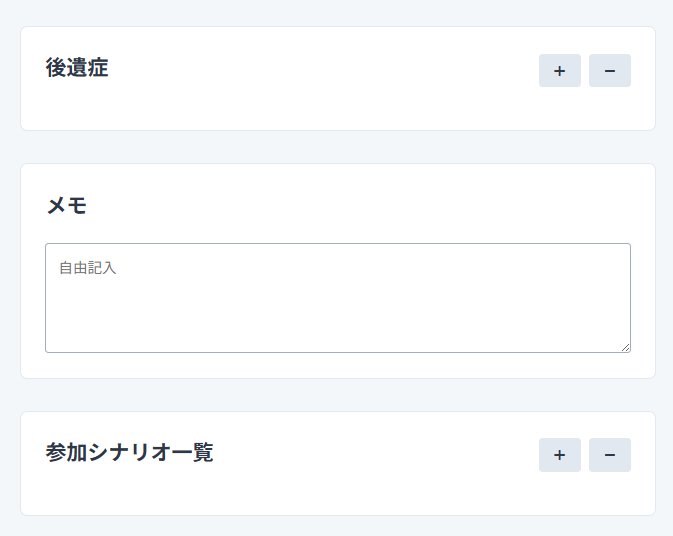673x536 pixels.
Task: Delete the last scenario using minus icon
Action: (609, 455)
